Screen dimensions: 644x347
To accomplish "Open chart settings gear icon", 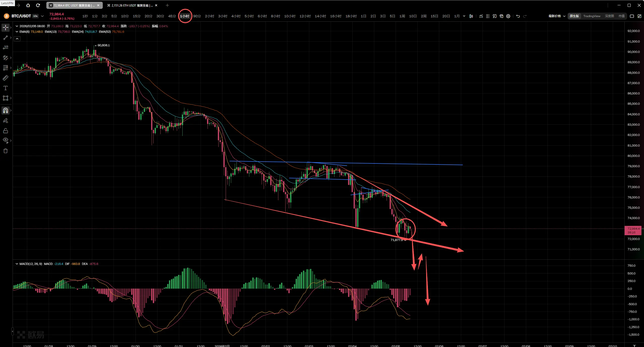I will coord(508,16).
